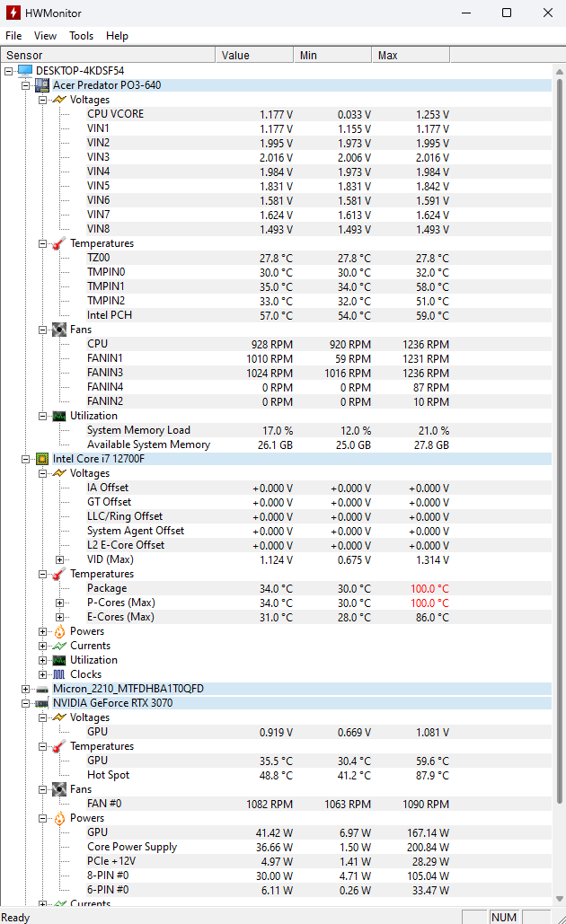566x924 pixels.
Task: Click the Voltages icon under Acer Predator
Action: pos(59,100)
